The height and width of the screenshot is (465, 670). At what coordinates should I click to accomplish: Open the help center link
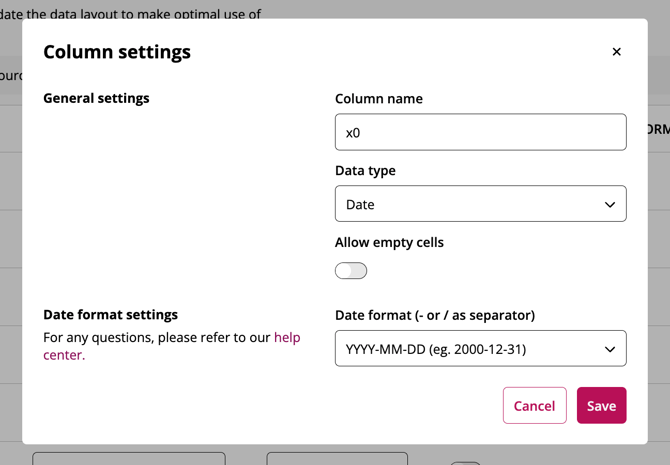tap(286, 338)
